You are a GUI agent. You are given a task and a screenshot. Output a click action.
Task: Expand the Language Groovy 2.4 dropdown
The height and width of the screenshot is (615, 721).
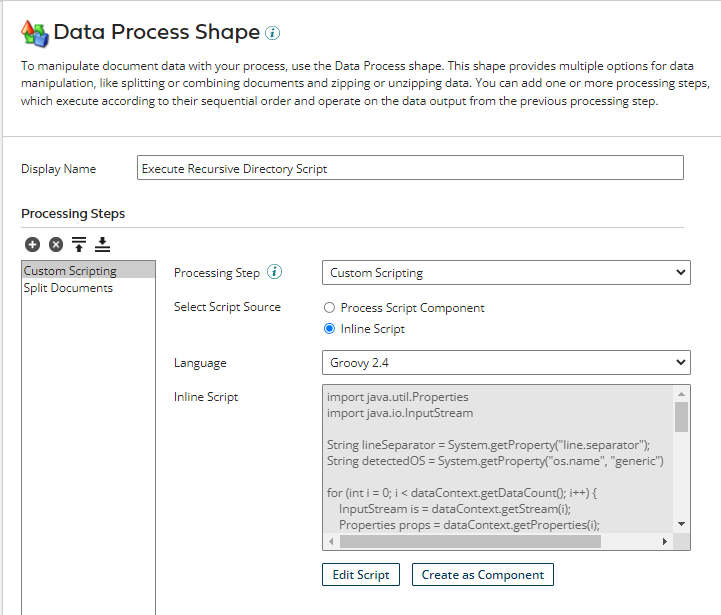pos(506,362)
